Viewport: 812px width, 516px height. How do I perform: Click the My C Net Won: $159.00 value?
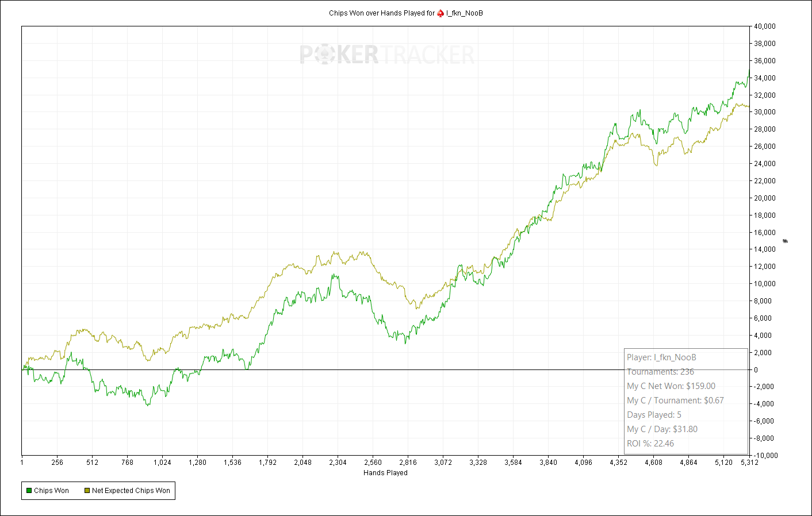672,386
